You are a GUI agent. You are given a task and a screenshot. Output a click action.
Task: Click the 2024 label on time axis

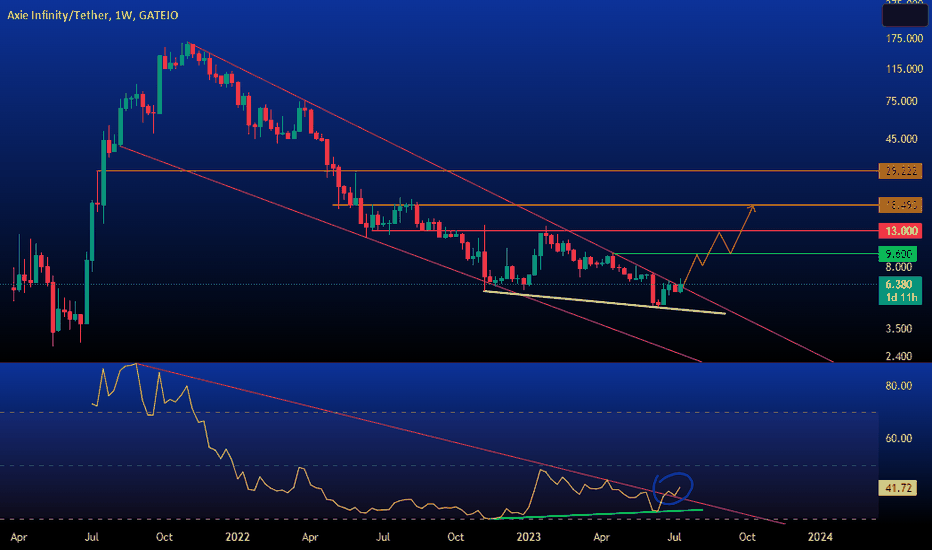coord(820,537)
